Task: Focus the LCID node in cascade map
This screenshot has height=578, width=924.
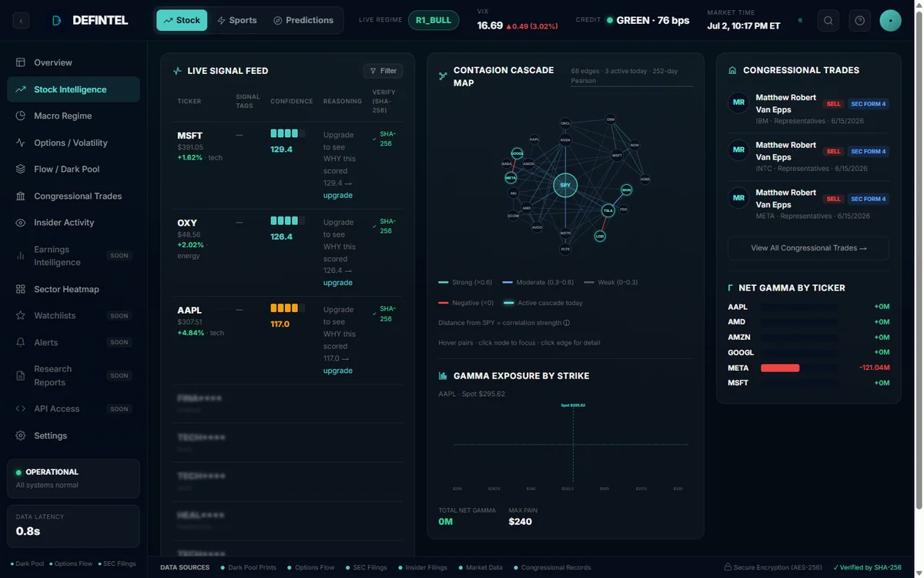Action: pyautogui.click(x=600, y=237)
